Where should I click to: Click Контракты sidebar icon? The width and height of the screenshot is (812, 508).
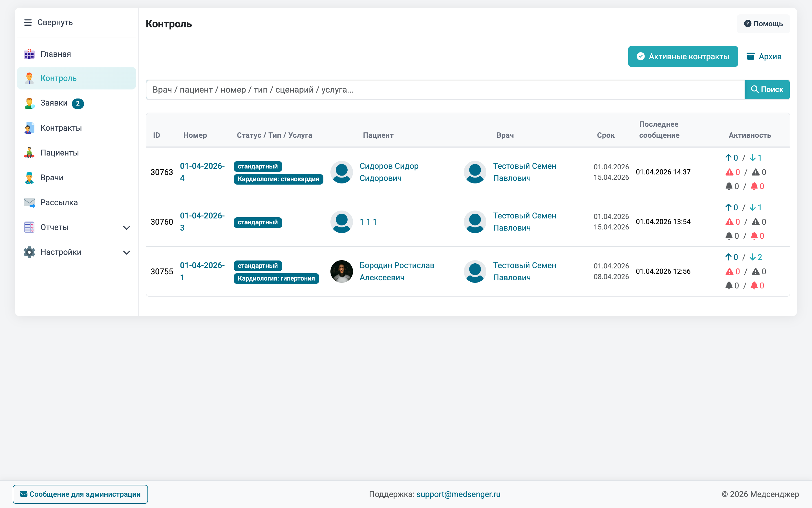click(x=29, y=128)
